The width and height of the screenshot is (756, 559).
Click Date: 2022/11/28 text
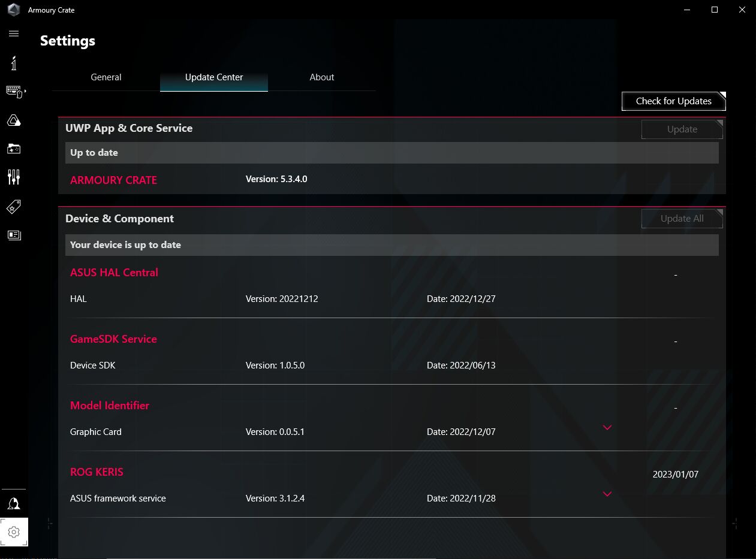(461, 498)
